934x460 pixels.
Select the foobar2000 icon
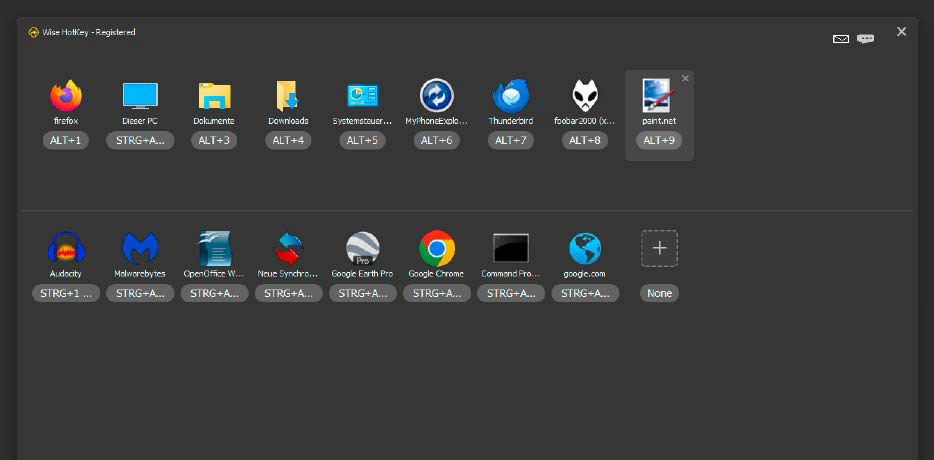tap(585, 96)
